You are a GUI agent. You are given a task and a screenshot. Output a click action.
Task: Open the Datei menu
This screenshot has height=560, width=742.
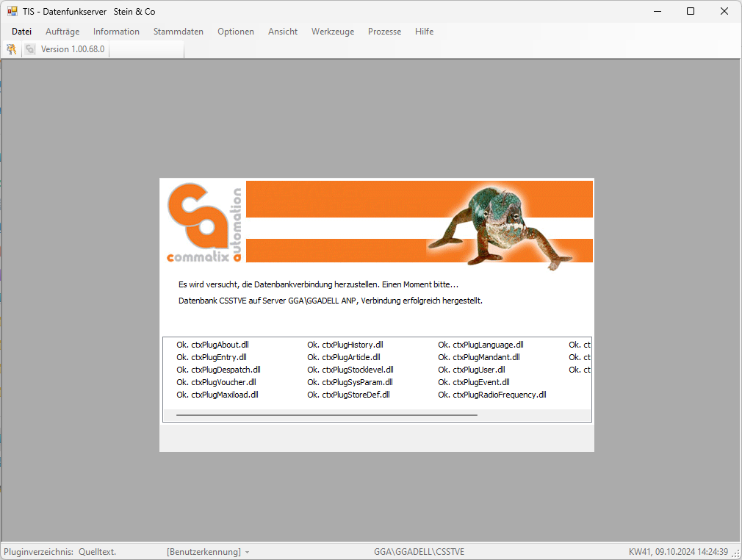pyautogui.click(x=22, y=32)
